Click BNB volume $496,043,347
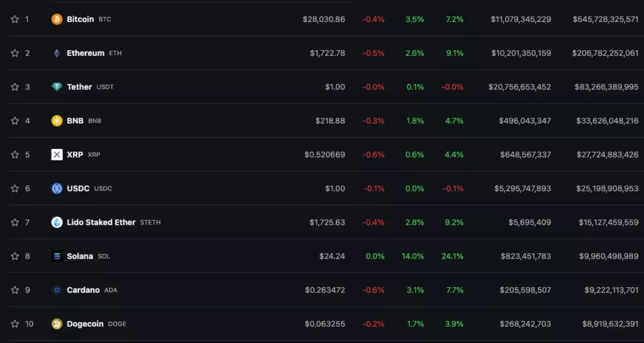This screenshot has width=644, height=343. [525, 121]
